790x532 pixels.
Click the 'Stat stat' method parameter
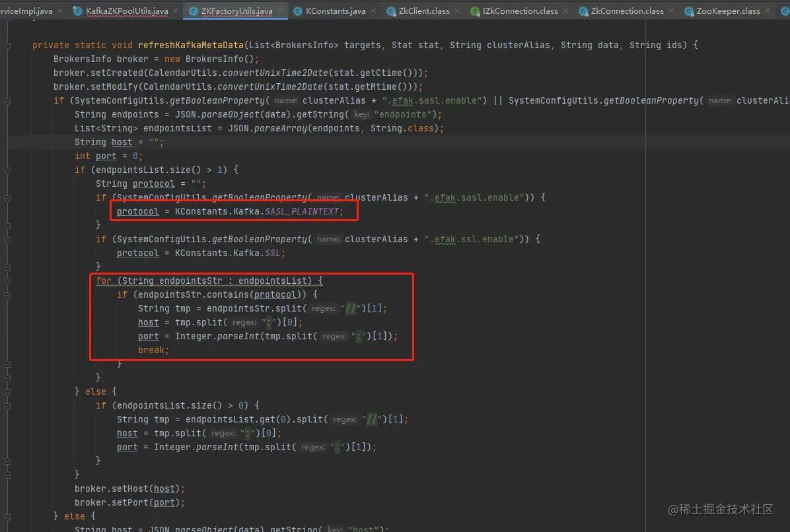pyautogui.click(x=415, y=46)
